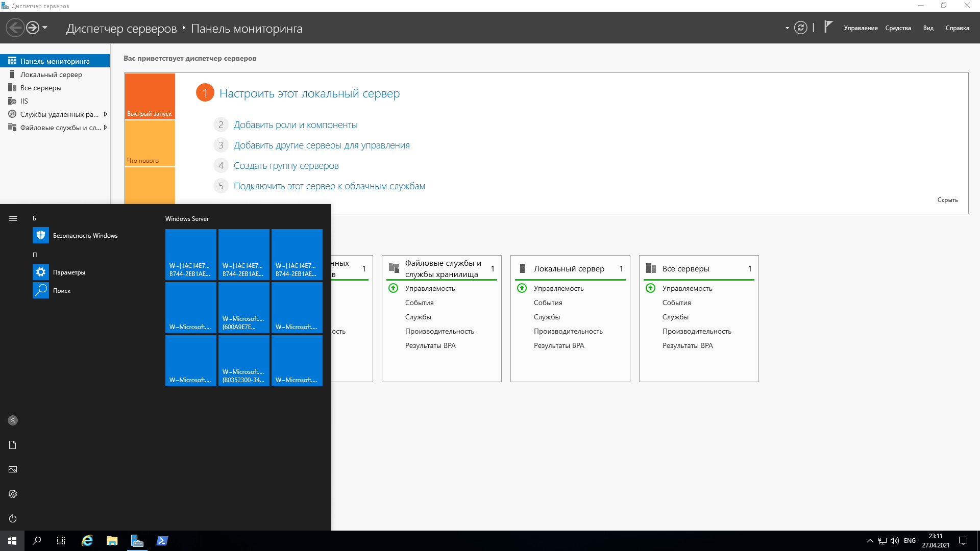
Task: Open Task View from the taskbar
Action: [x=61, y=541]
